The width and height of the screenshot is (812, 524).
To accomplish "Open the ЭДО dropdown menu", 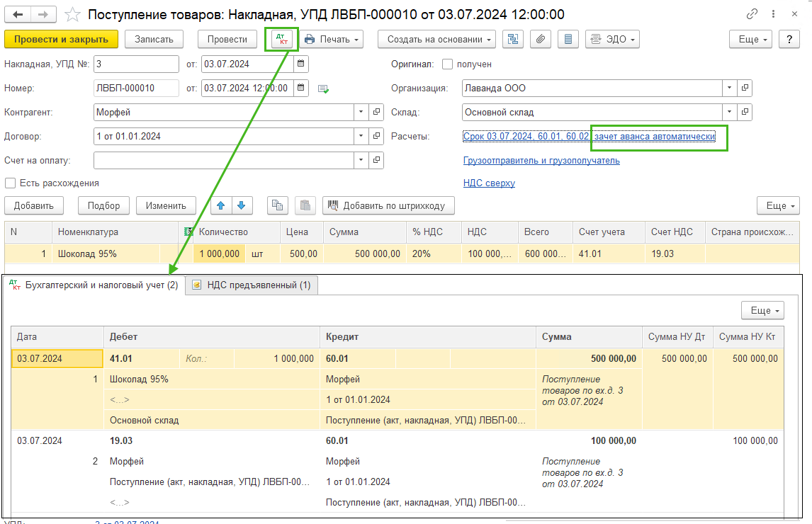I will pyautogui.click(x=613, y=40).
